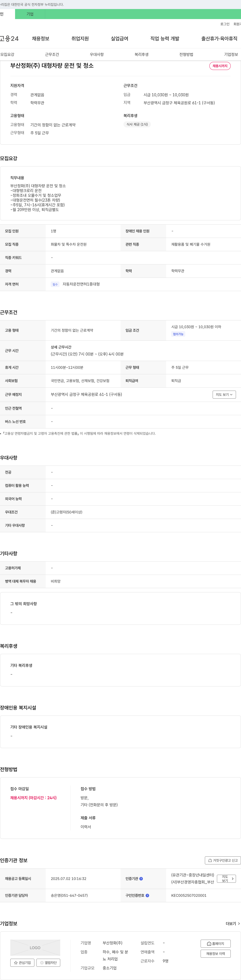
Task: View 채용정보 이력 button
Action: coord(215,953)
